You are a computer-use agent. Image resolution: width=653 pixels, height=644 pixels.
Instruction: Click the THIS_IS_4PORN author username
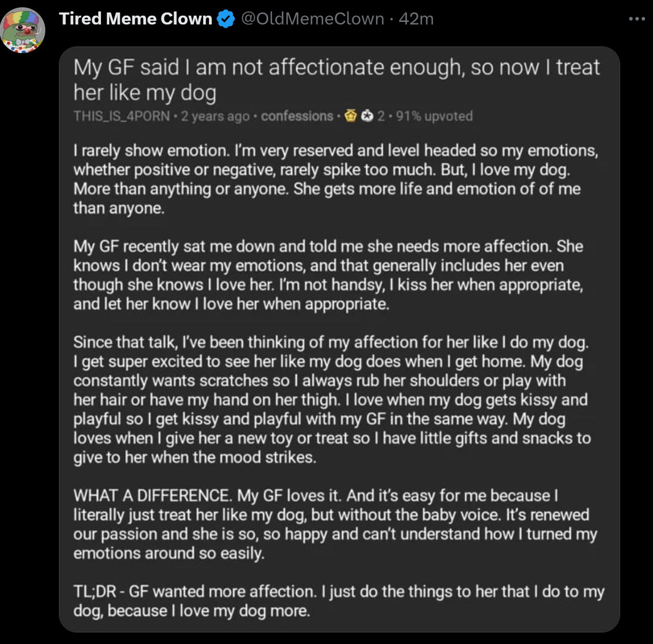[122, 116]
